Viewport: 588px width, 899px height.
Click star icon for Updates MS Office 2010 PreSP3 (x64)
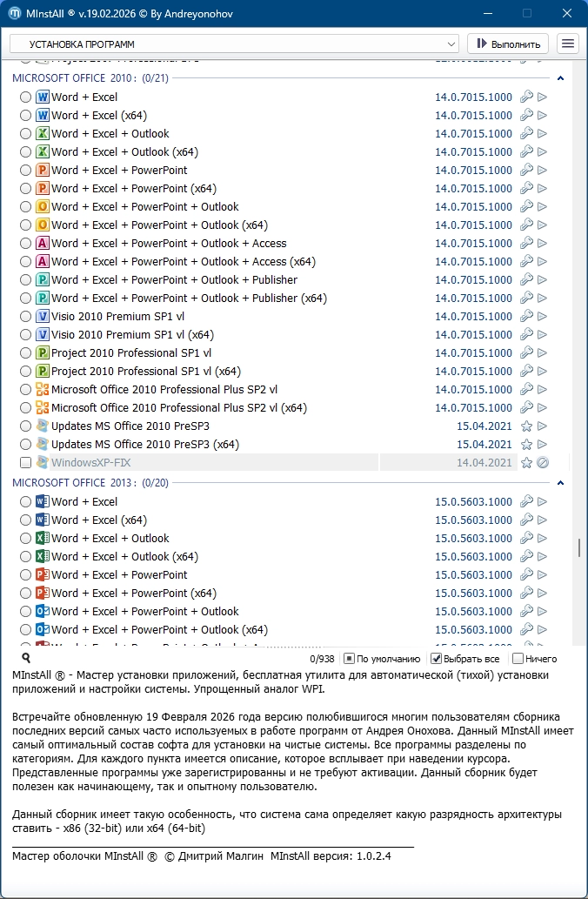(526, 445)
